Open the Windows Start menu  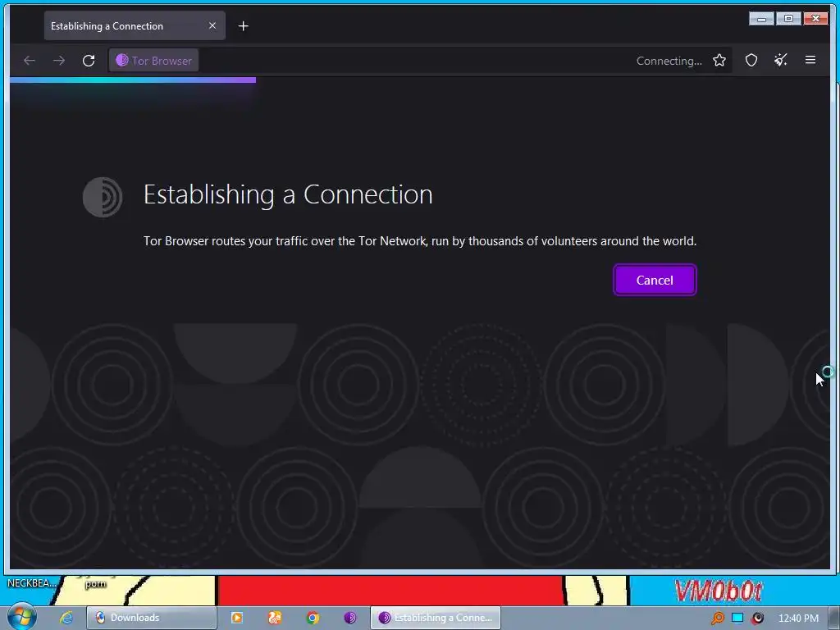coord(21,617)
